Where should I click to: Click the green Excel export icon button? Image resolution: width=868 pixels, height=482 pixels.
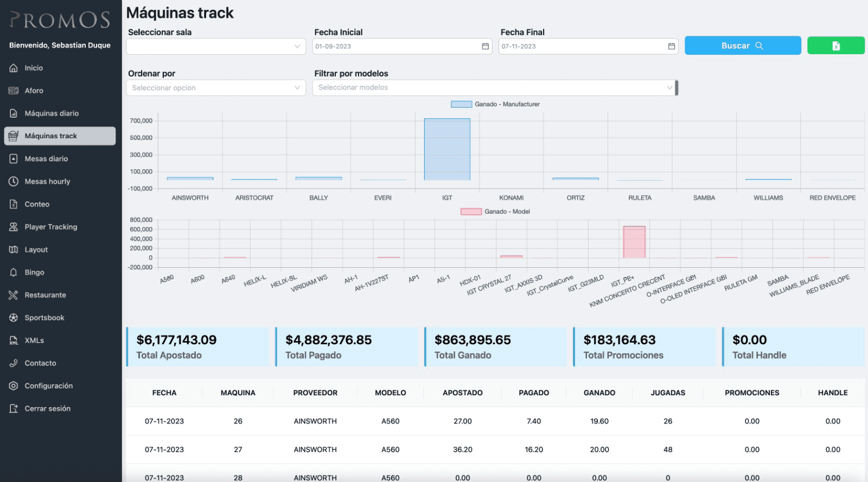[x=835, y=46]
